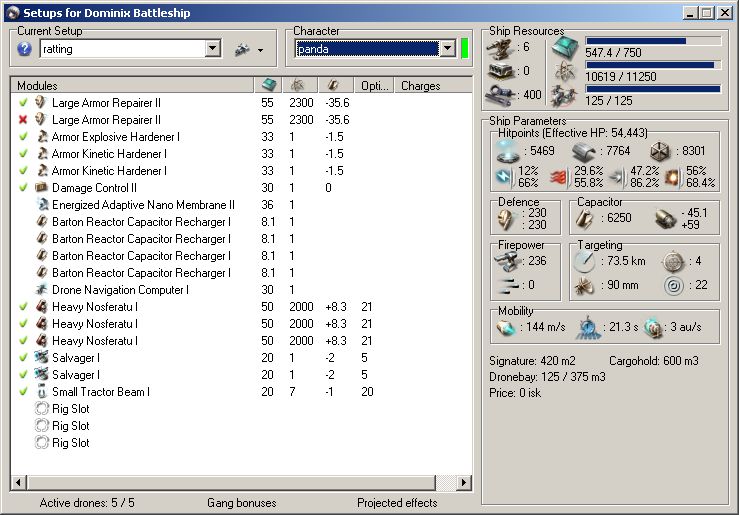Click the green skill status indicator
Screen dimensions: 739x515
click(464, 48)
